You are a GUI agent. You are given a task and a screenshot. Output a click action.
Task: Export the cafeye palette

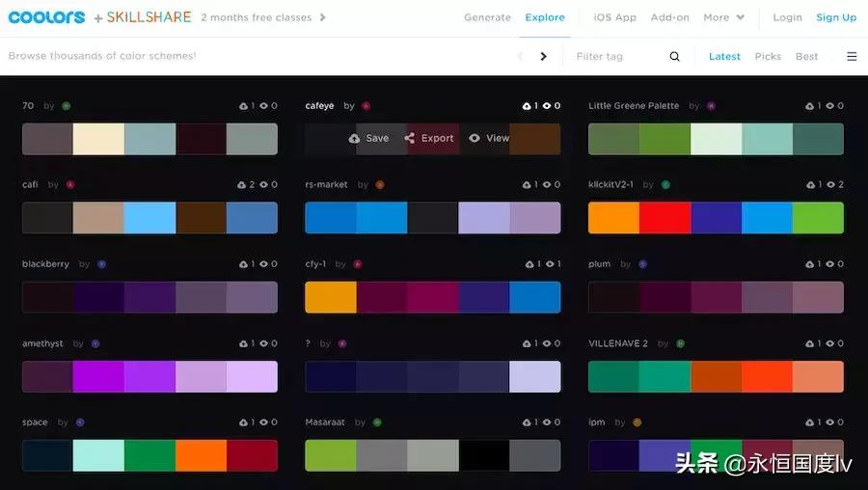click(429, 138)
